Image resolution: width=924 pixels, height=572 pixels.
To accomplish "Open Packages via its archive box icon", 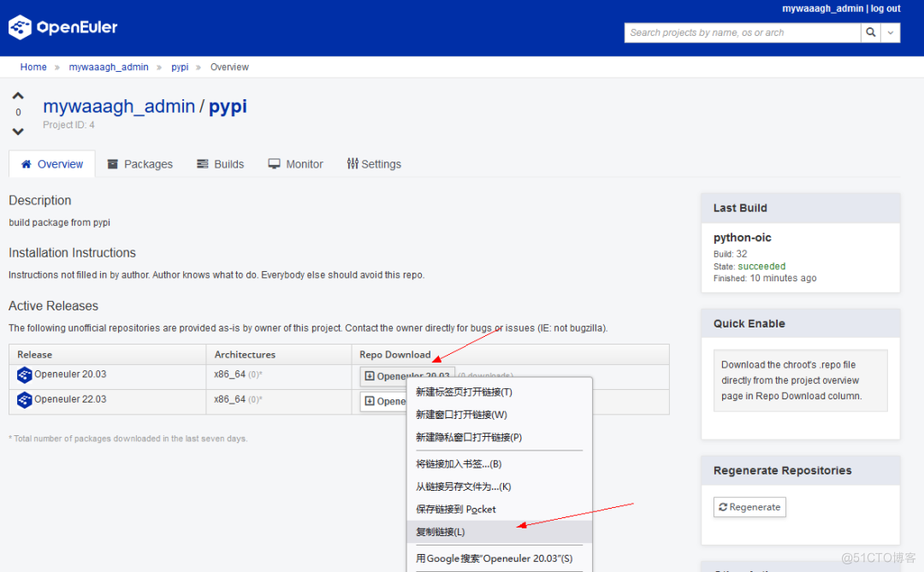I will 112,163.
